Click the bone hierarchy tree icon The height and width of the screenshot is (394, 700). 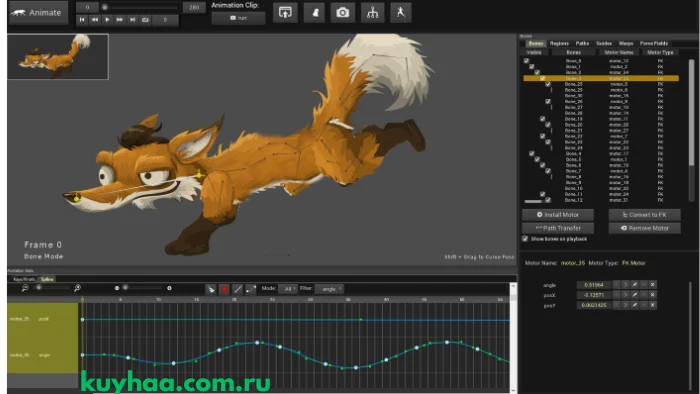click(372, 12)
